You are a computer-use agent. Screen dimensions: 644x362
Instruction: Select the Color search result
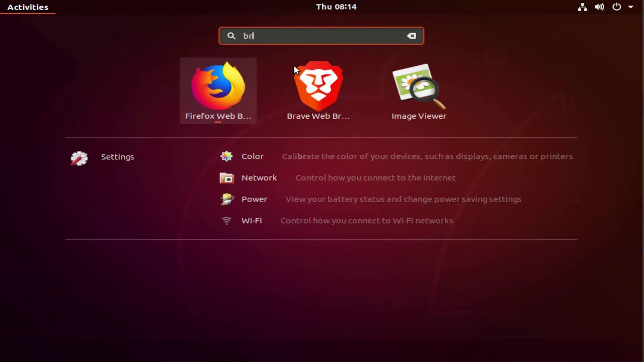[x=397, y=156]
